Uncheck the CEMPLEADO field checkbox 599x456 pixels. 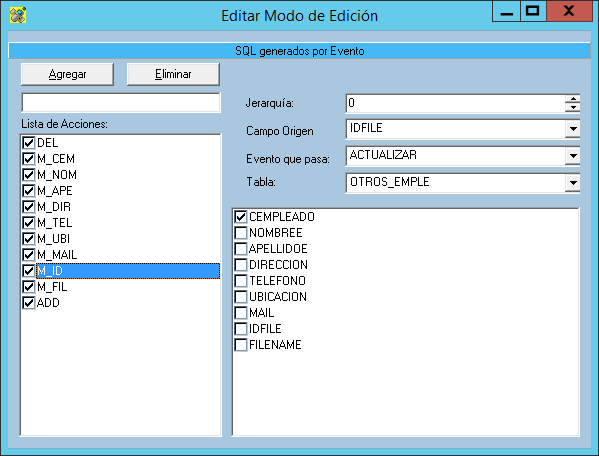[241, 217]
